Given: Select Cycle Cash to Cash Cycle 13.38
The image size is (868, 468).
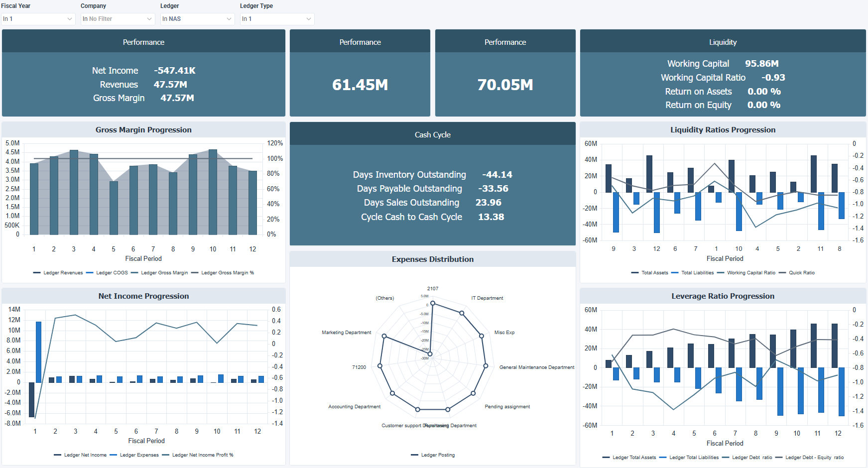Looking at the screenshot, I should point(491,217).
